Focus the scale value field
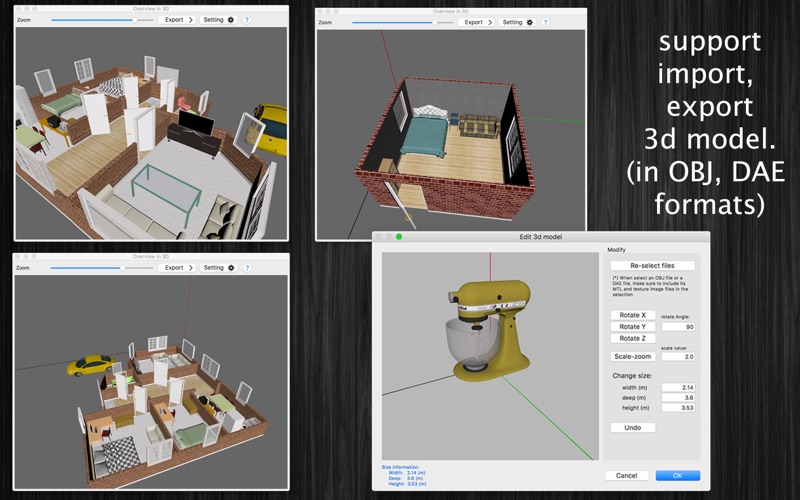This screenshot has width=800, height=500. click(x=678, y=357)
